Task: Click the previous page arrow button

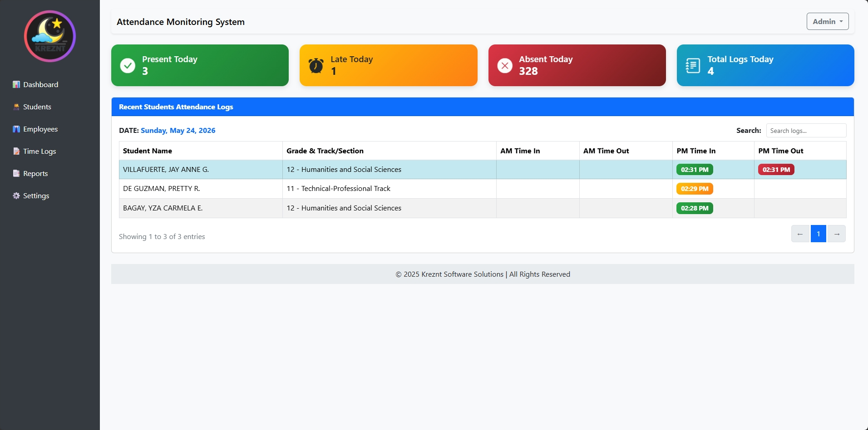Action: tap(800, 234)
